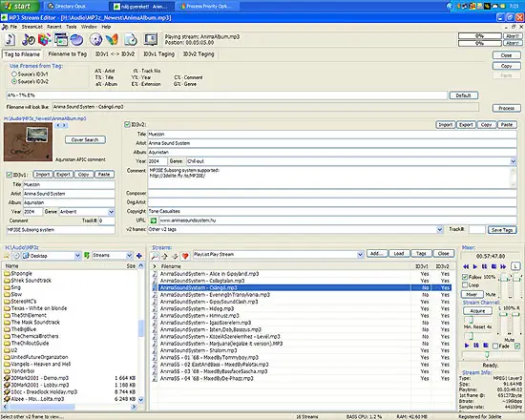This screenshot has height=420, width=525.
Task: Switch to the Filename to Tag tab
Action: pyautogui.click(x=68, y=53)
